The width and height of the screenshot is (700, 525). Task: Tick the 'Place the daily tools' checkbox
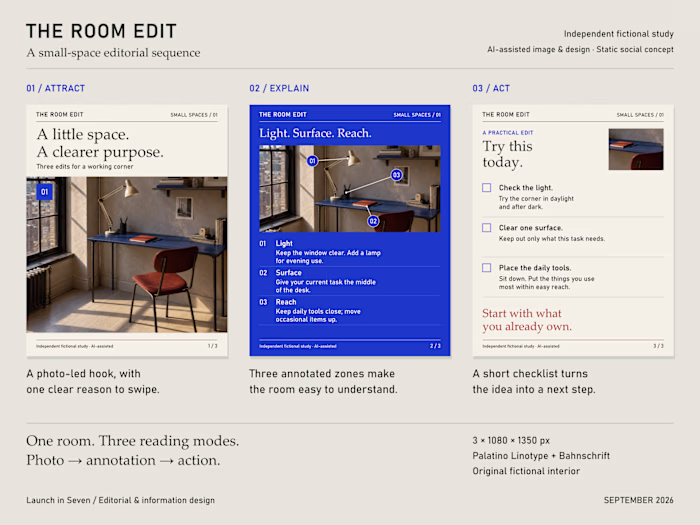pyautogui.click(x=487, y=267)
